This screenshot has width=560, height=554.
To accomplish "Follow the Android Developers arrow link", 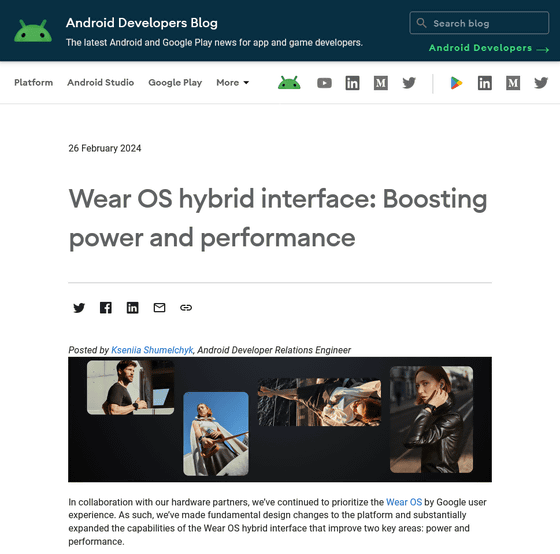I will (489, 48).
